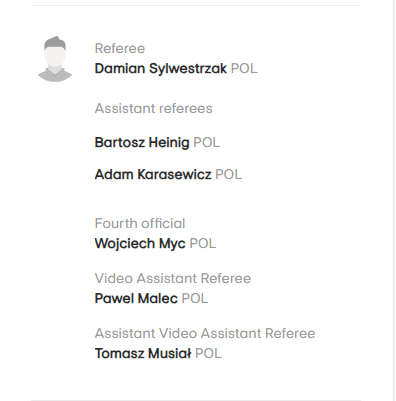Open fourth official Wojciech Myc
This screenshot has width=396, height=401.
[x=140, y=244]
